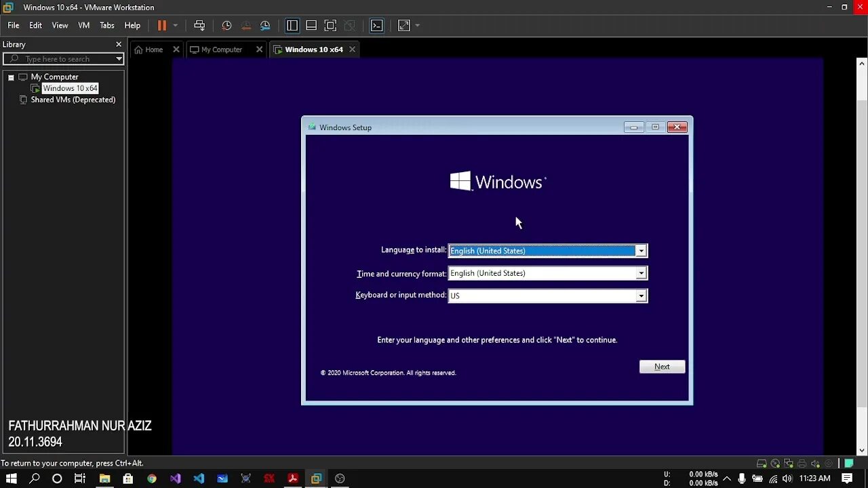Image resolution: width=868 pixels, height=488 pixels.
Task: Take a snapshot of this virtual machine
Action: (x=226, y=26)
